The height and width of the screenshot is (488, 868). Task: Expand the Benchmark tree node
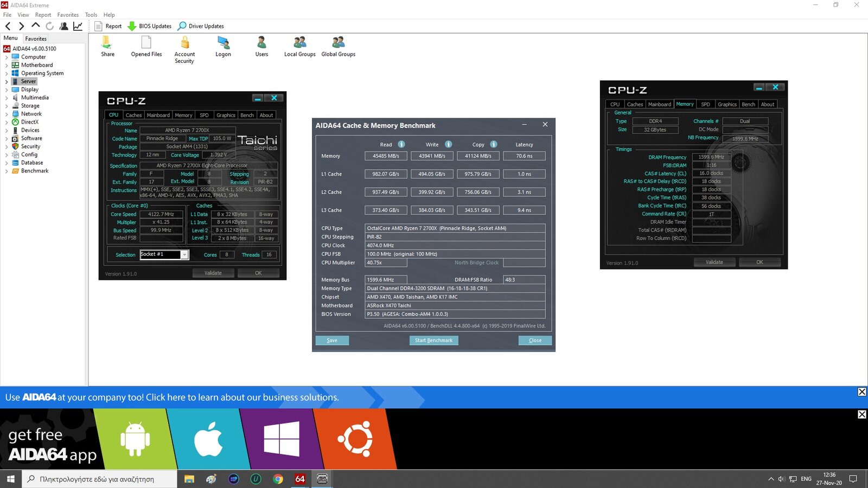[x=7, y=171]
